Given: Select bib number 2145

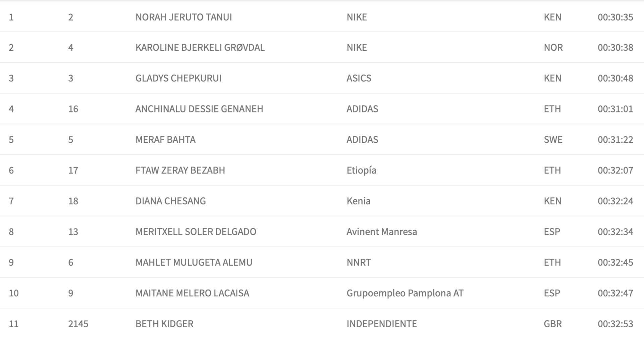Looking at the screenshot, I should [x=78, y=324].
